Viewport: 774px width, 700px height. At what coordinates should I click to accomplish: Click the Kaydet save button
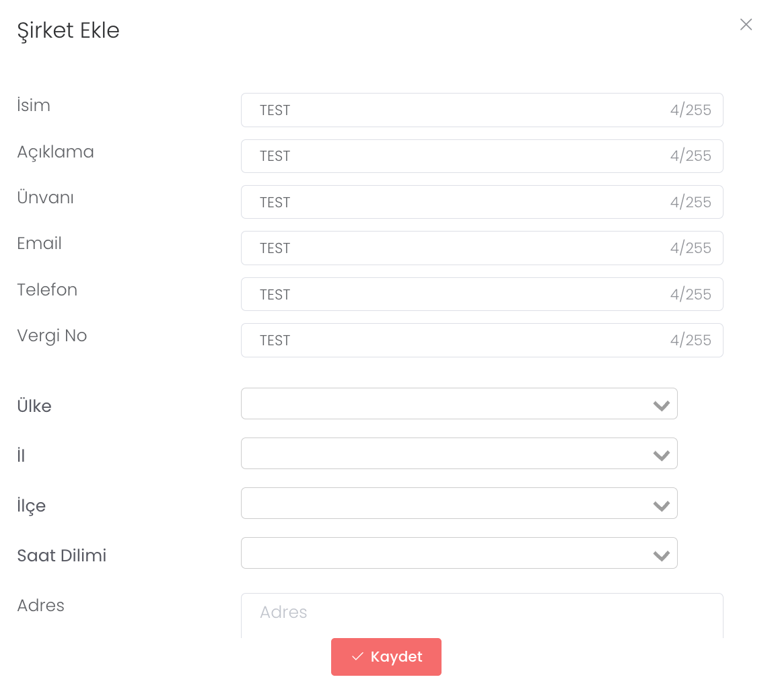(386, 657)
